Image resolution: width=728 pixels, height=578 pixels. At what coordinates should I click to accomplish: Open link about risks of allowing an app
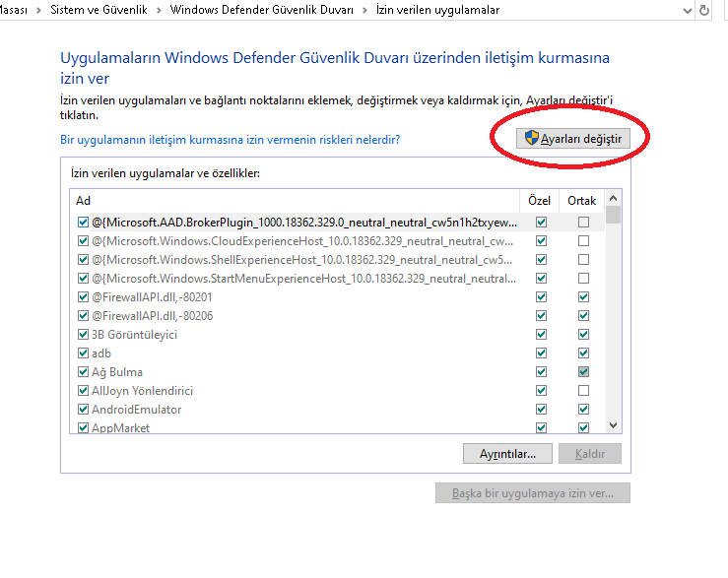point(230,140)
